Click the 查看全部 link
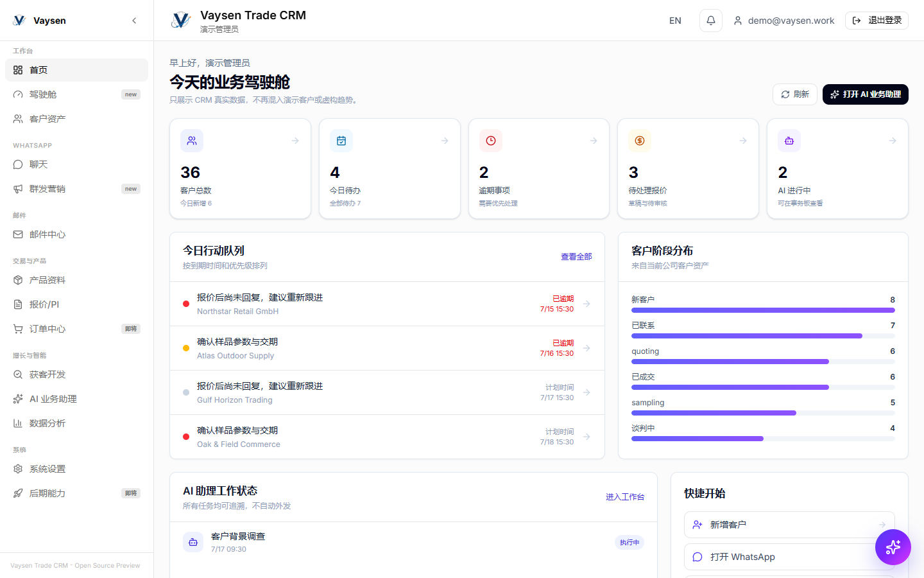Viewport: 924px width, 578px height. coord(576,257)
